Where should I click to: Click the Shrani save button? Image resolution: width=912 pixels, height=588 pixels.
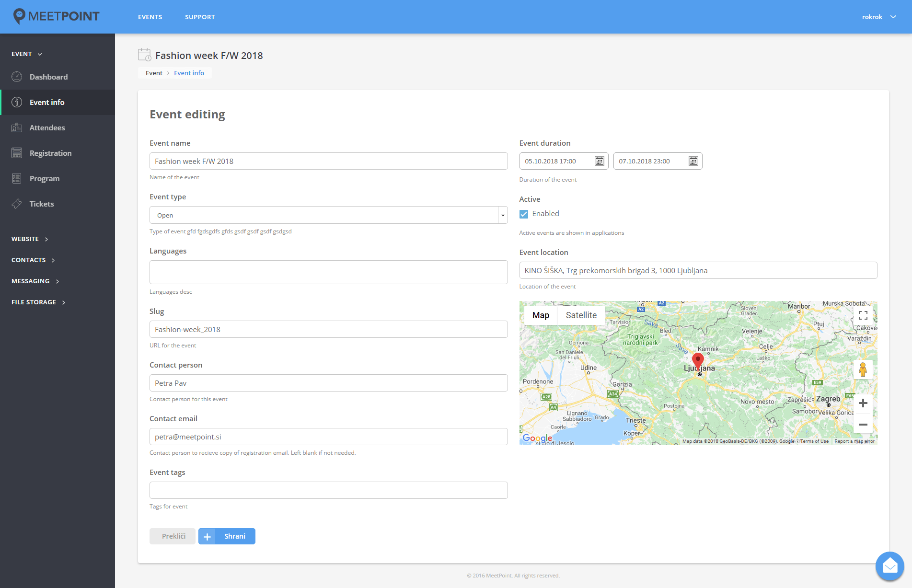[x=227, y=536]
